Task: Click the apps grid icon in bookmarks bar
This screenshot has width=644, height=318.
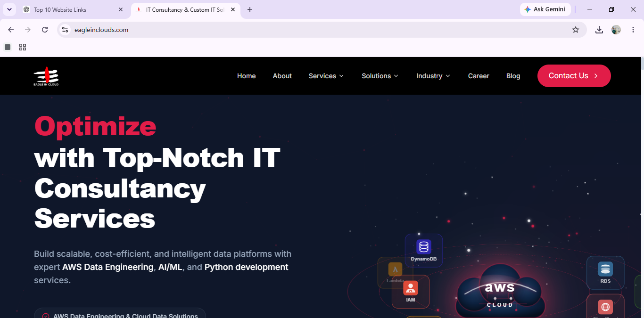Action: 23,47
